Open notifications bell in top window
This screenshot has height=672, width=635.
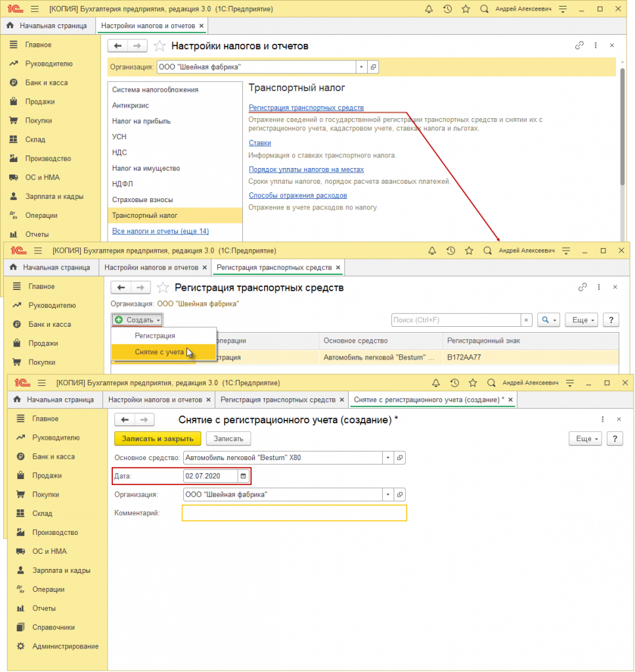(x=429, y=9)
